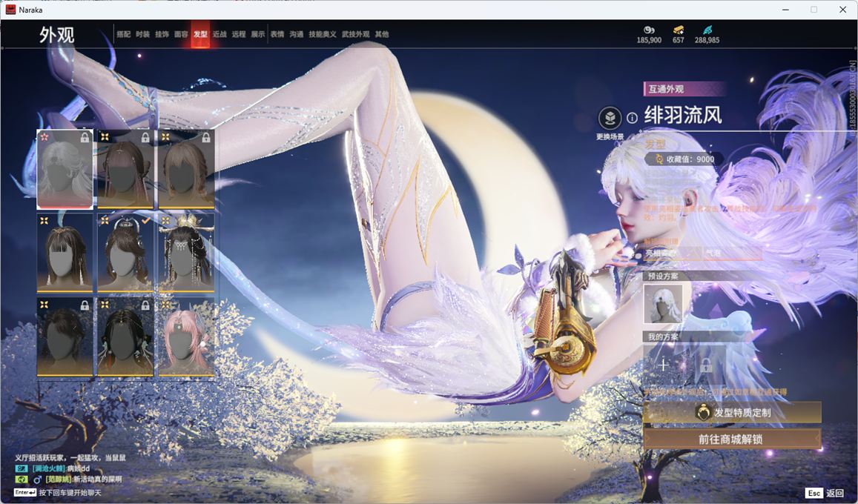Select the white long-hair thumbnail with red star
This screenshot has height=504, width=858.
click(x=65, y=169)
